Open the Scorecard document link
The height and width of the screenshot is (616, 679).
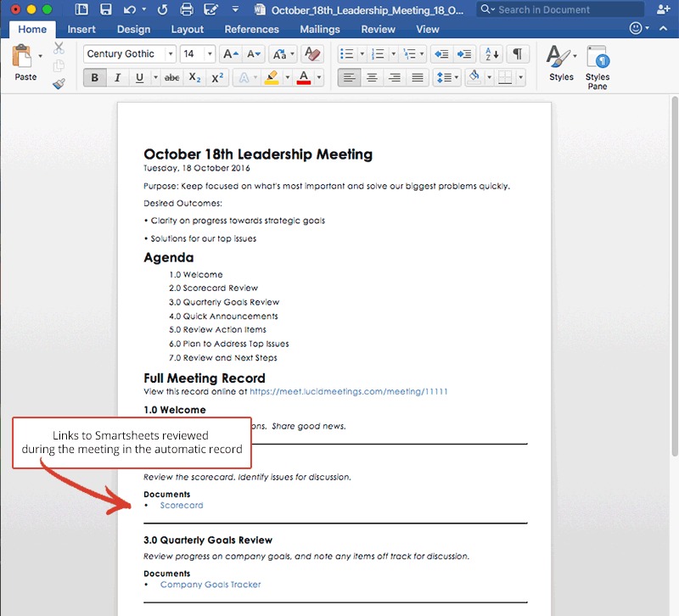click(x=182, y=506)
